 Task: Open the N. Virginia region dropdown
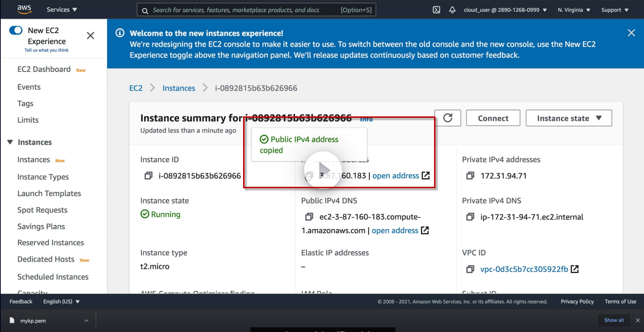coord(574,10)
